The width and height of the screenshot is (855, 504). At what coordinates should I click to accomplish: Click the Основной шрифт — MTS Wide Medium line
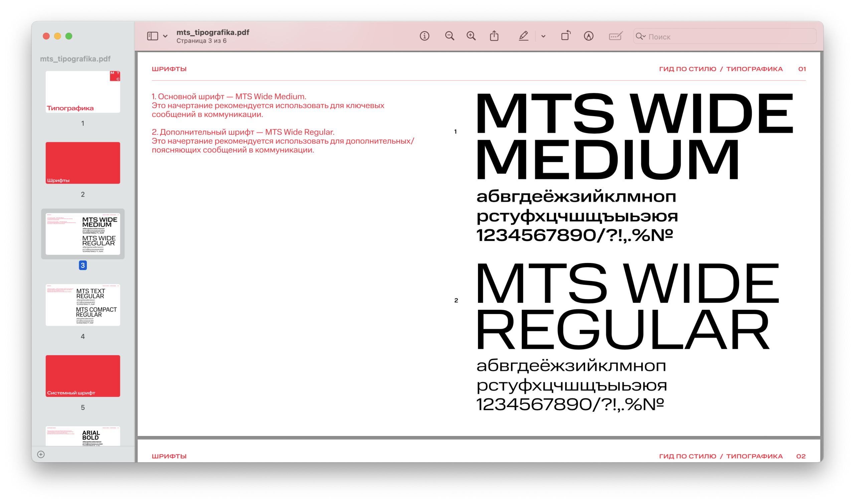[x=229, y=96]
